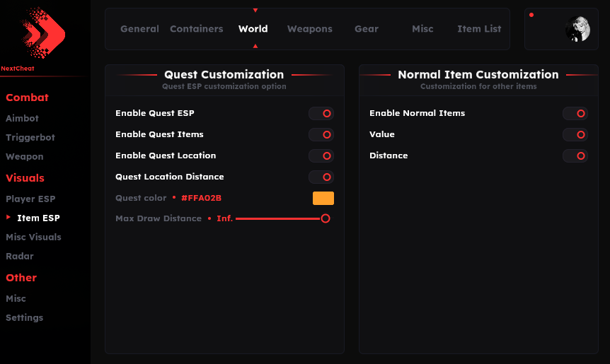Select Radar from the Visuals section

coord(20,257)
